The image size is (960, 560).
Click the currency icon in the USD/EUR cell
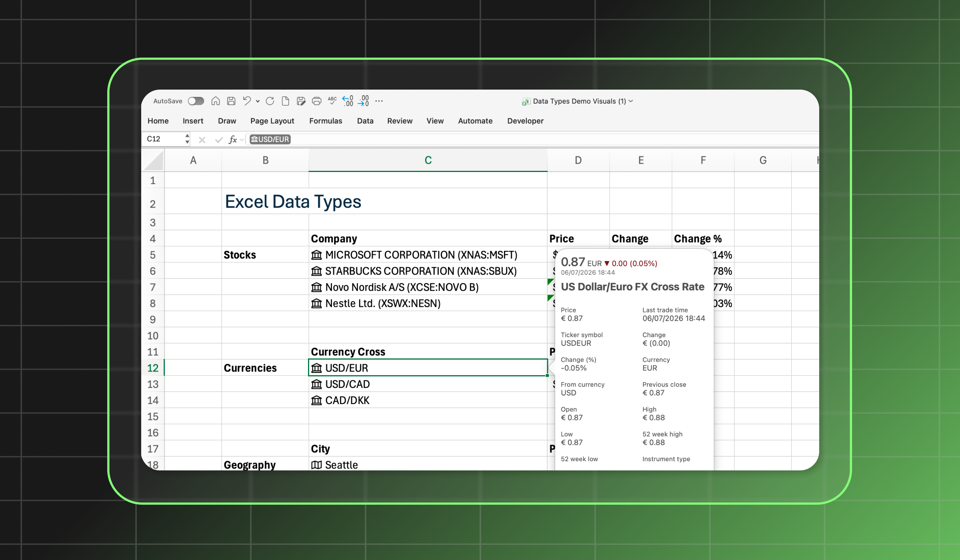click(x=316, y=368)
